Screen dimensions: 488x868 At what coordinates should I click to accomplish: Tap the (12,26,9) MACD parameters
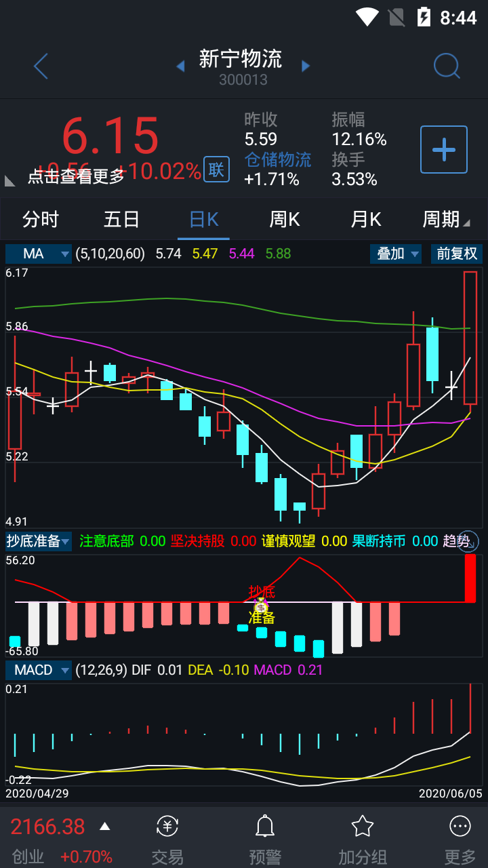(101, 670)
